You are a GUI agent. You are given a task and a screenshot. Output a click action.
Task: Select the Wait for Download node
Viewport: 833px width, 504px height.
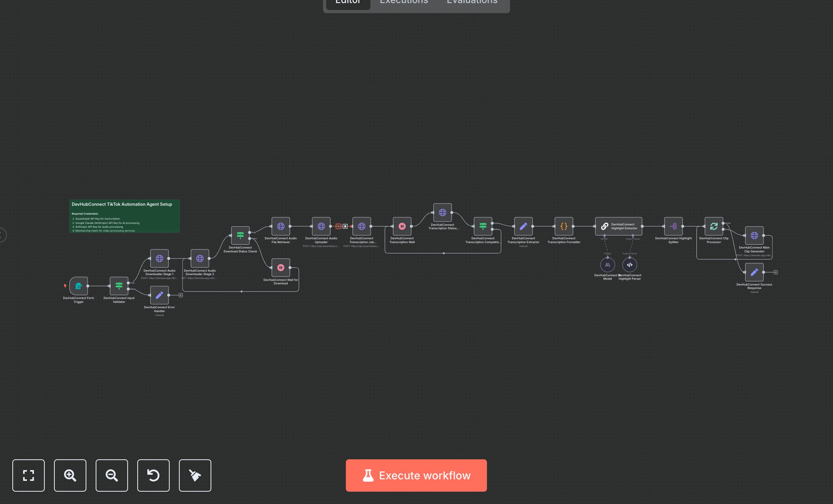281,267
